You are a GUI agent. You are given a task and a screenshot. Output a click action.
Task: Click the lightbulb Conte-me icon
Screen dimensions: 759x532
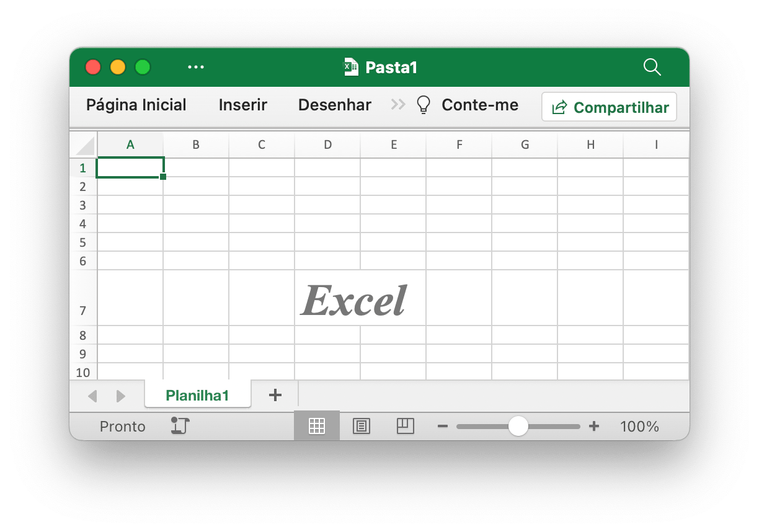pos(424,105)
